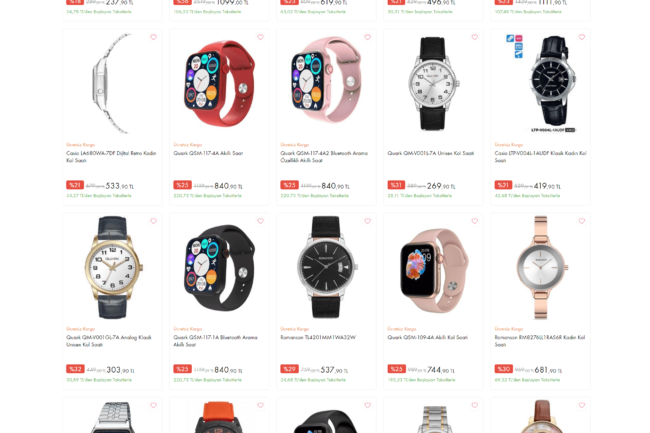The height and width of the screenshot is (433, 650).
Task: Click heart on Casio LTP-V004L black watch
Action: [582, 37]
